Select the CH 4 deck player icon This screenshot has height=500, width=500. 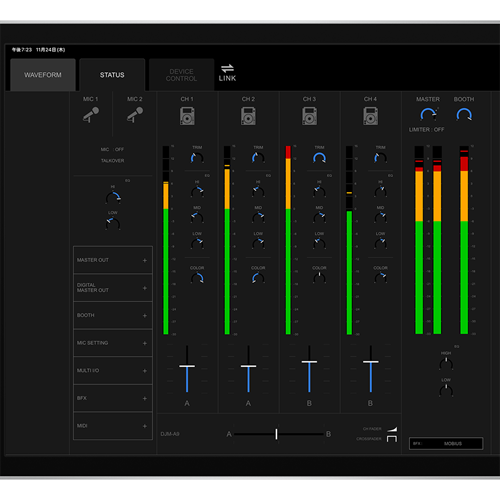370,116
